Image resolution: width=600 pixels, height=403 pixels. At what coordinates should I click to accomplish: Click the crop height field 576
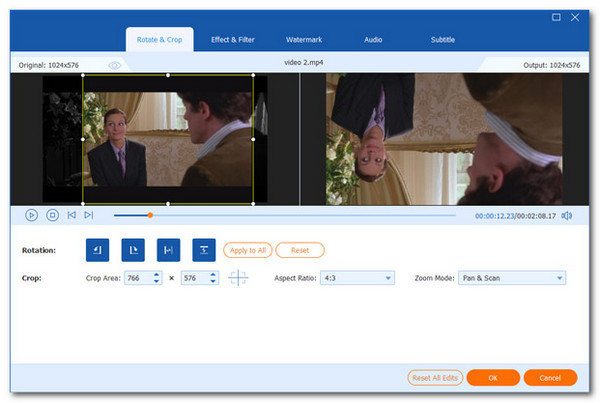tap(195, 278)
